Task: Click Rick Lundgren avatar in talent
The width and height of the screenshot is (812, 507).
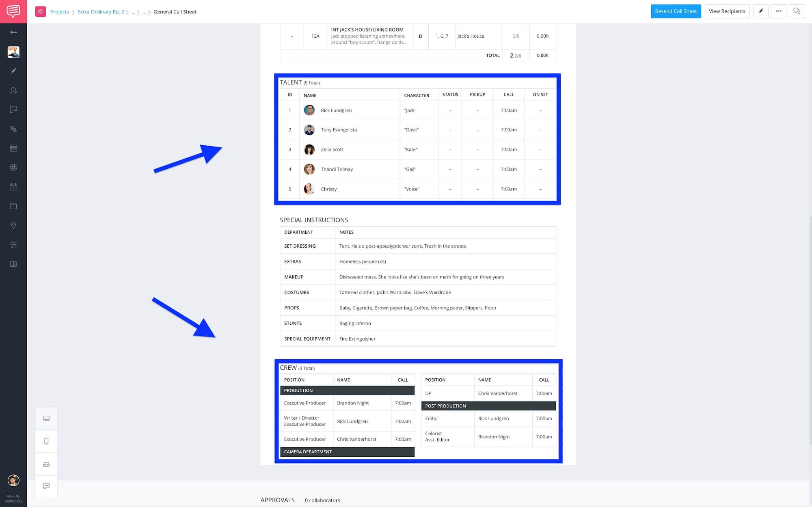Action: pyautogui.click(x=309, y=110)
